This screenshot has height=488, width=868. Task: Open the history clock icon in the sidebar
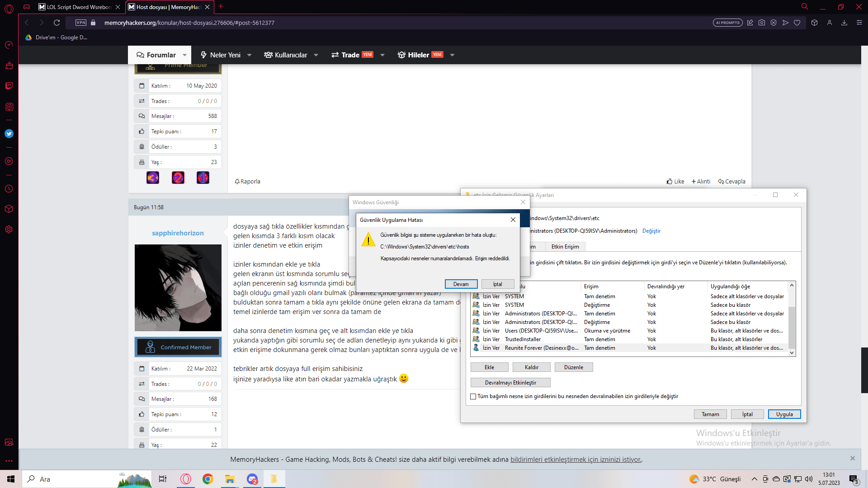click(9, 189)
